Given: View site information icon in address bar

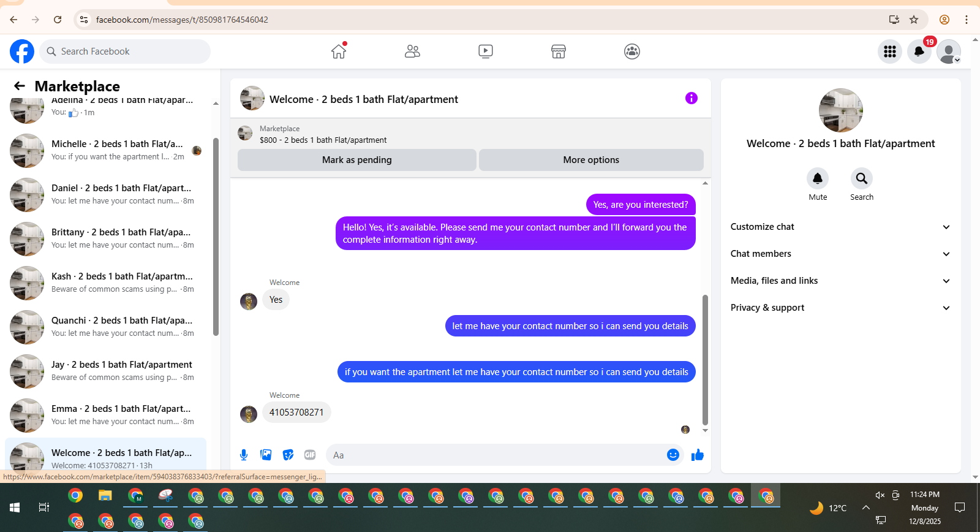Looking at the screenshot, I should click(84, 20).
